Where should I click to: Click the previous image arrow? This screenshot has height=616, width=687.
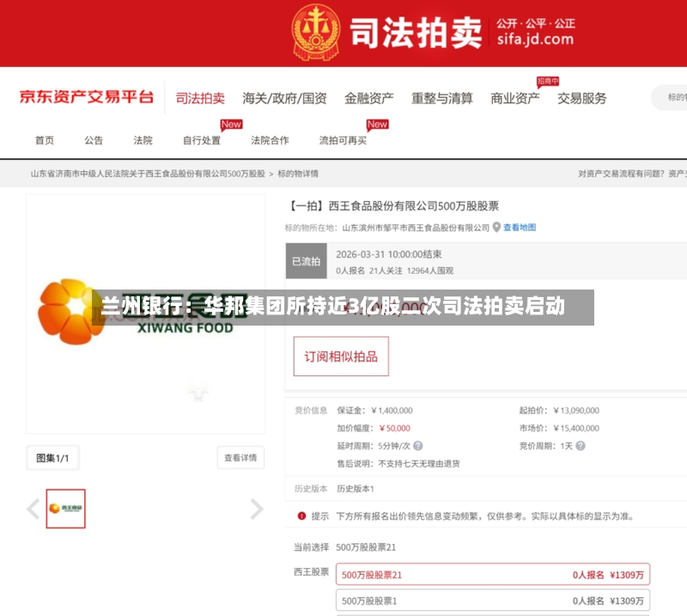pos(33,509)
